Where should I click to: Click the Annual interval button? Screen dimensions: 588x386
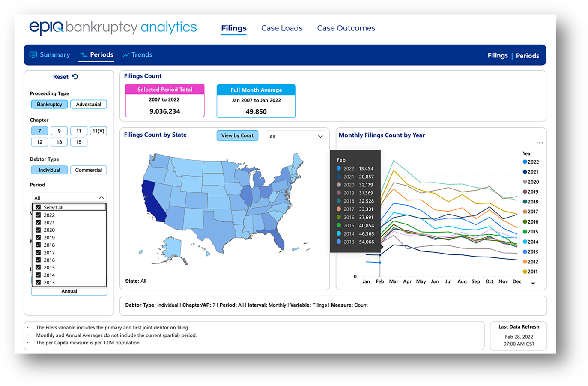pos(69,291)
